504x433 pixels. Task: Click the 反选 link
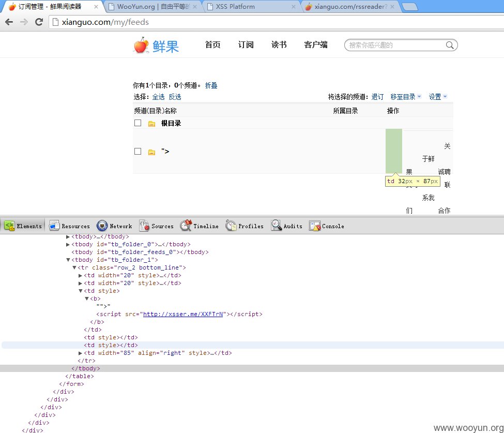tap(175, 97)
